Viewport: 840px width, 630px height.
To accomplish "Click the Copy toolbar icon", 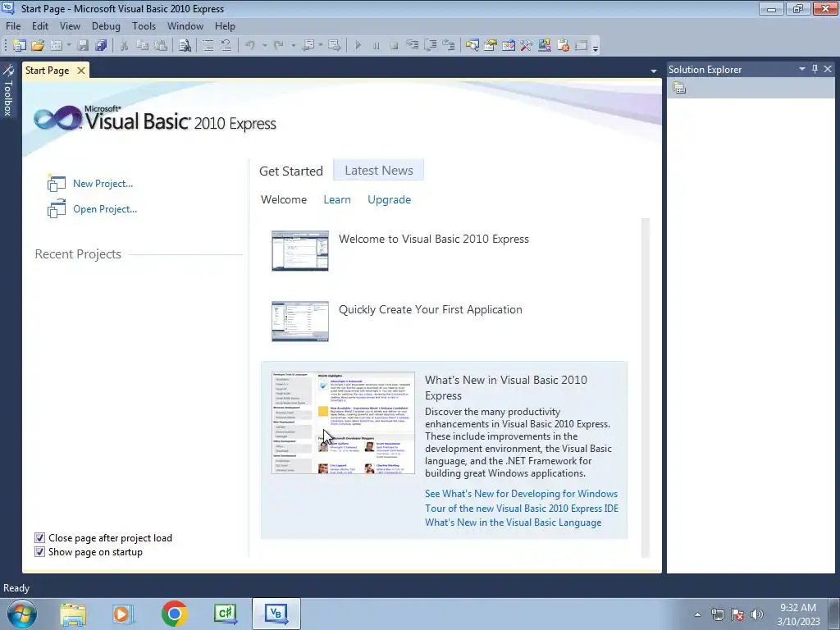I will pyautogui.click(x=142, y=46).
